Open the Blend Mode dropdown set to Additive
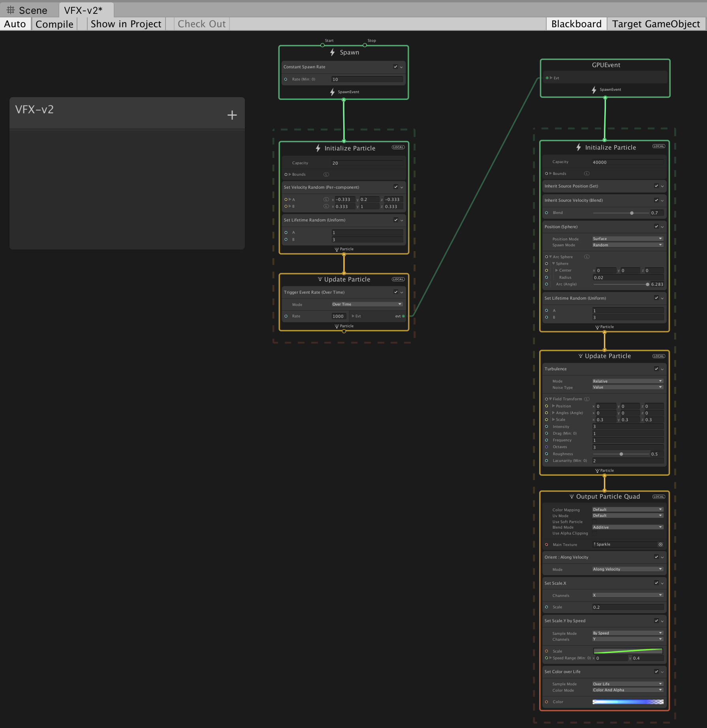The height and width of the screenshot is (728, 707). coord(627,527)
